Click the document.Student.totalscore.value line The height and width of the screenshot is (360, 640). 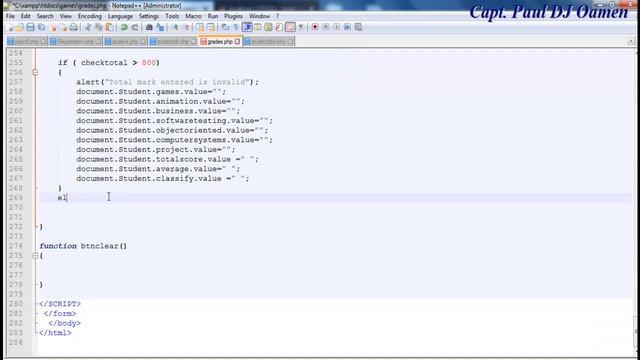pos(167,159)
